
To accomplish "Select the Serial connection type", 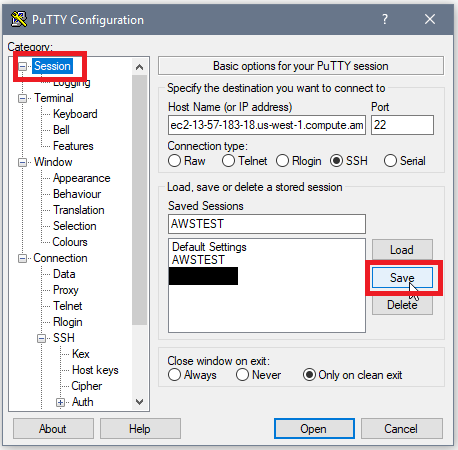I will (405, 161).
